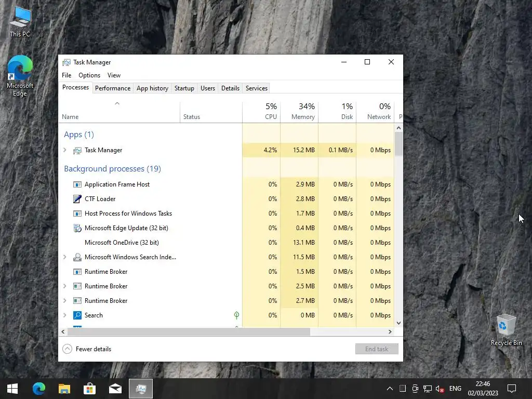Open Microsoft Edge desktop shortcut
Image resolution: width=532 pixels, height=399 pixels.
click(x=20, y=76)
